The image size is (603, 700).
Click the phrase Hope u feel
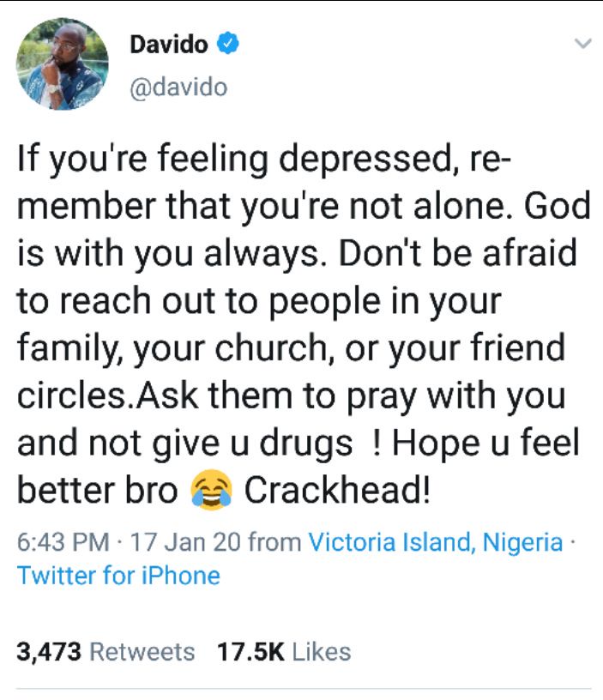pyautogui.click(x=485, y=443)
